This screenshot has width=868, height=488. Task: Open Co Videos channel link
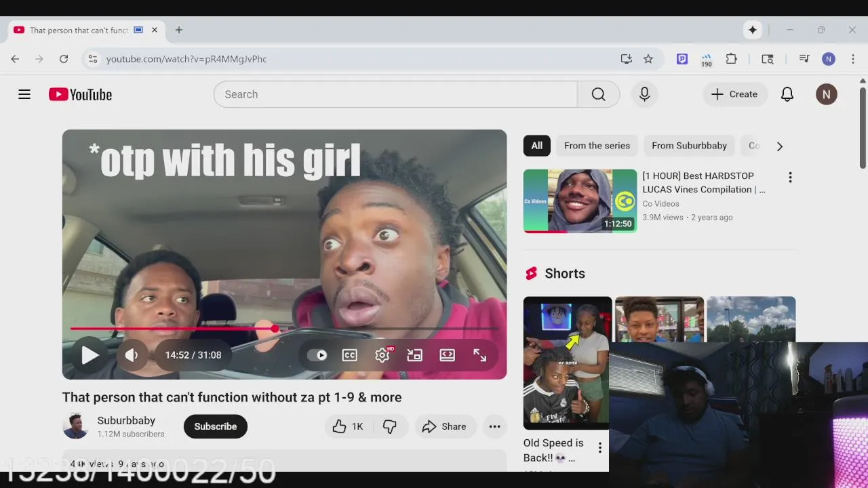coord(660,203)
